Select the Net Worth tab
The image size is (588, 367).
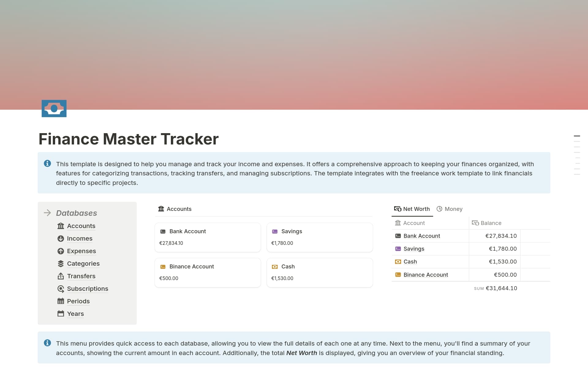412,209
